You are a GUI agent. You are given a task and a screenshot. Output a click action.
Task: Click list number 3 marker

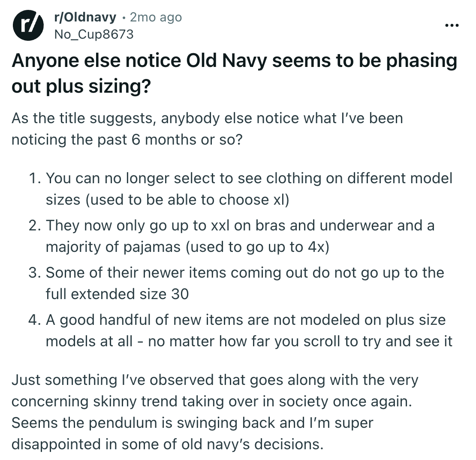tap(35, 273)
